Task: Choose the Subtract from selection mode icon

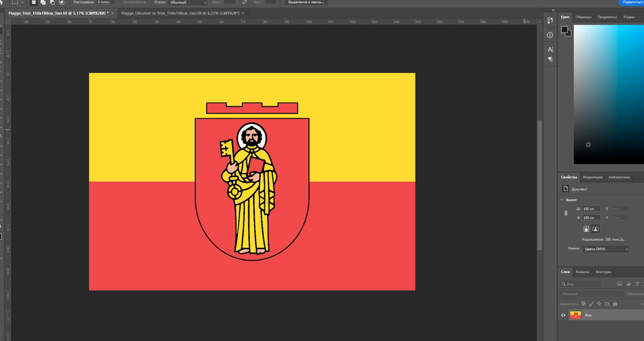Action: coord(52,3)
